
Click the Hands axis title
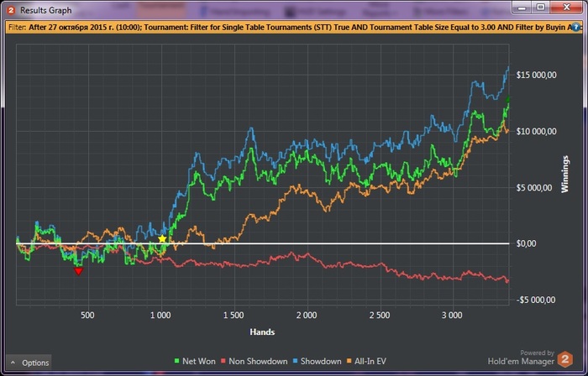coord(262,332)
